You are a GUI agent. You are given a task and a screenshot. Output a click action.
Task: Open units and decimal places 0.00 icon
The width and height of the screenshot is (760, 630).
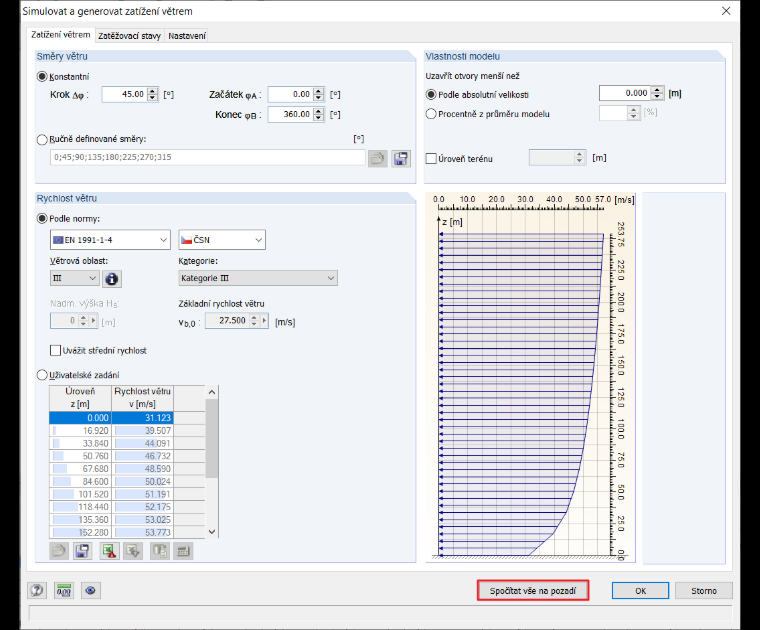click(x=64, y=590)
